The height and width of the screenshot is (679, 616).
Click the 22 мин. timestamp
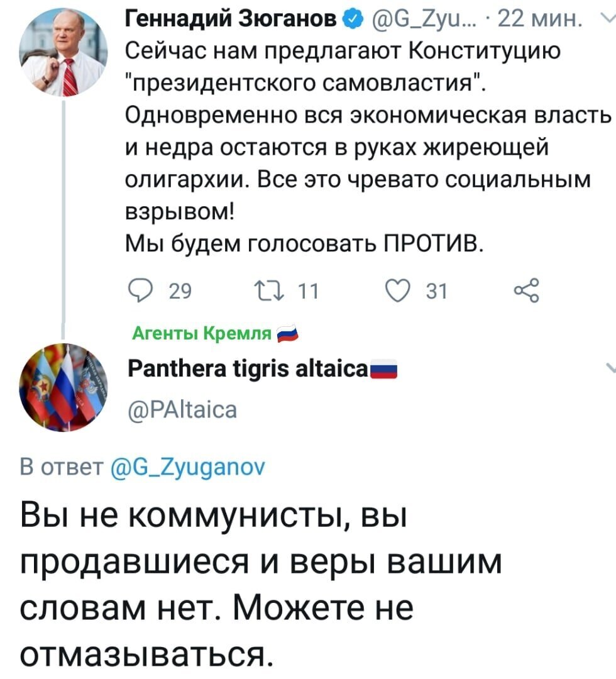pos(539,19)
